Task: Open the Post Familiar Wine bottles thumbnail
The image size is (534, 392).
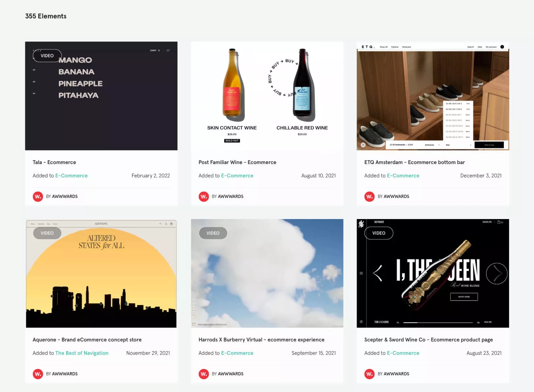Action: 267,96
